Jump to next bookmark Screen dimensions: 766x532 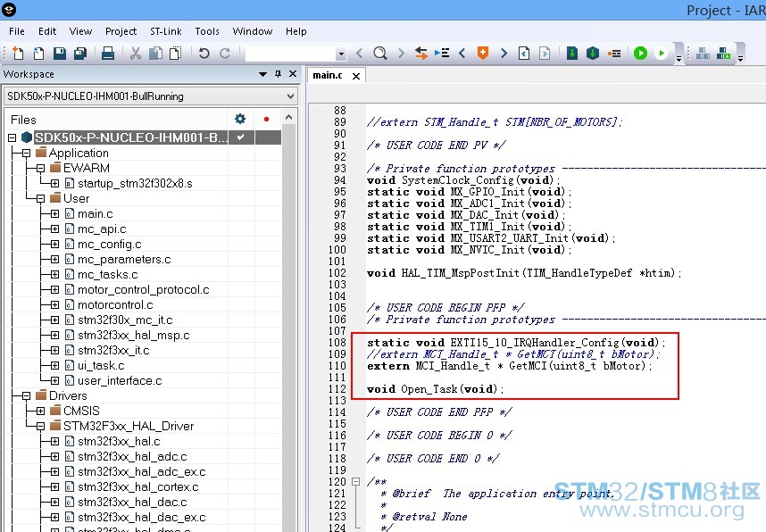(x=504, y=54)
